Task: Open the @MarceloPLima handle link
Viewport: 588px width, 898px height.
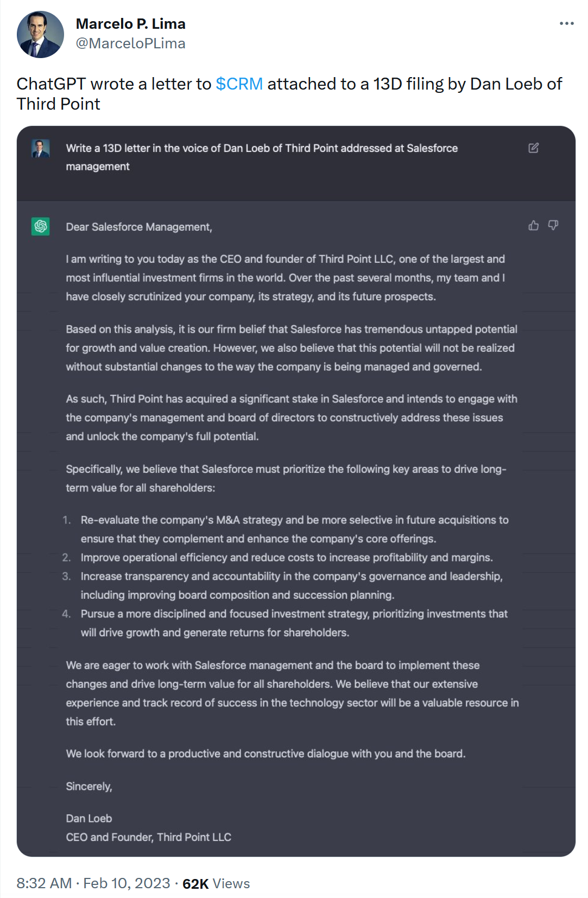Action: coord(130,43)
